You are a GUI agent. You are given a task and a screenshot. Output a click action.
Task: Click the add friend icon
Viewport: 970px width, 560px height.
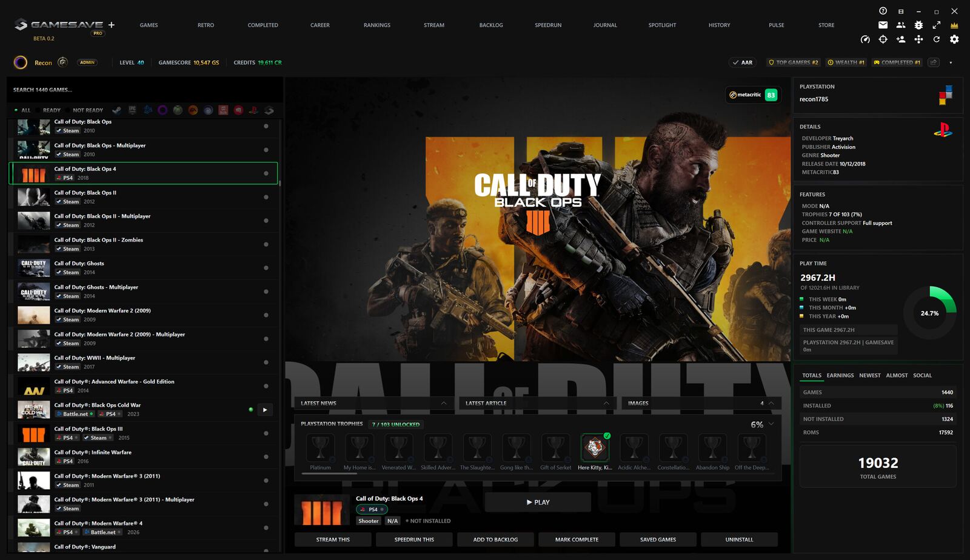(901, 39)
